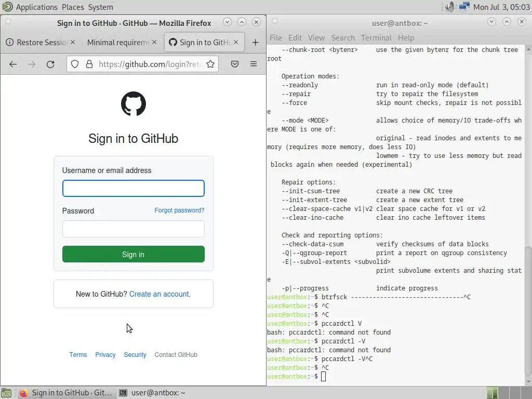Open the terminal View menu
532x399 pixels.
tap(316, 37)
